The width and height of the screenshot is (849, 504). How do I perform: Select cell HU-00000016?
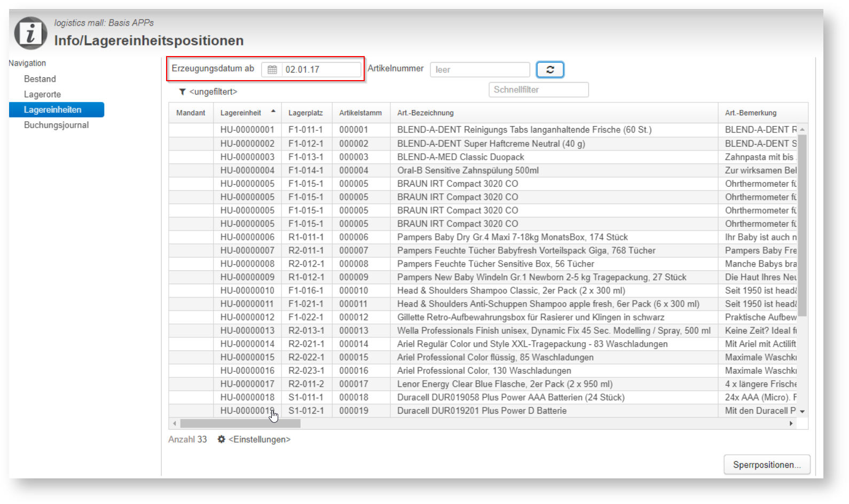[247, 371]
